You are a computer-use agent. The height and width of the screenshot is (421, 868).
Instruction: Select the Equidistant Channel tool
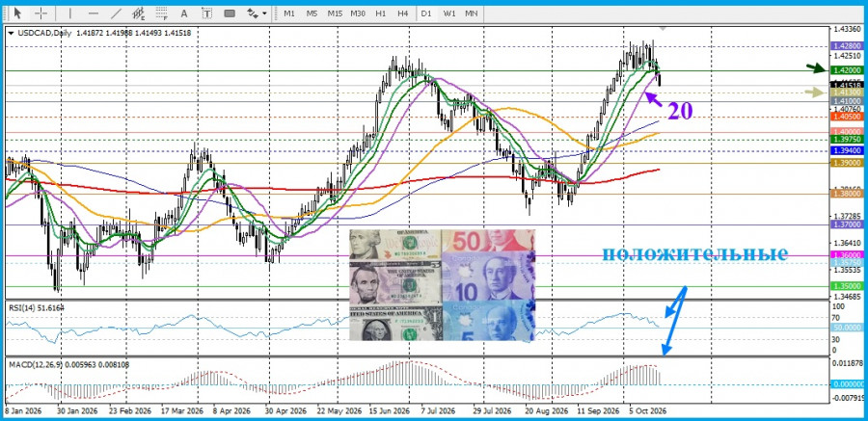click(x=138, y=13)
